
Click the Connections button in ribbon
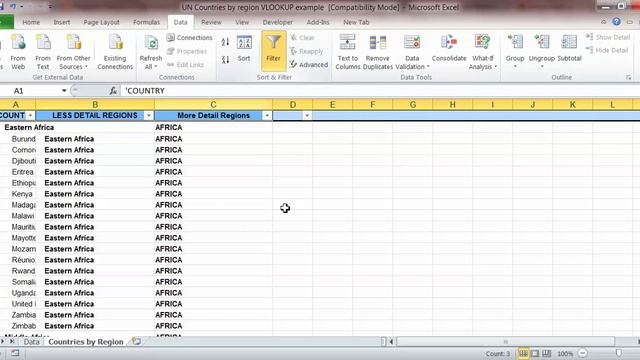point(189,38)
